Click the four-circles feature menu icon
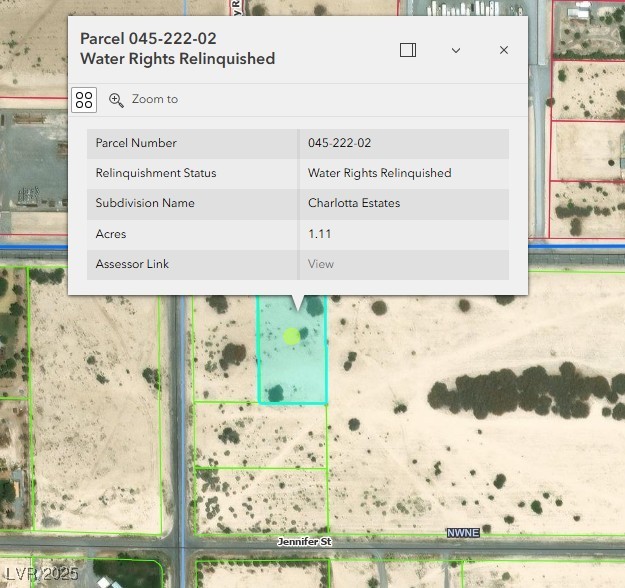This screenshot has height=588, width=625. point(84,99)
